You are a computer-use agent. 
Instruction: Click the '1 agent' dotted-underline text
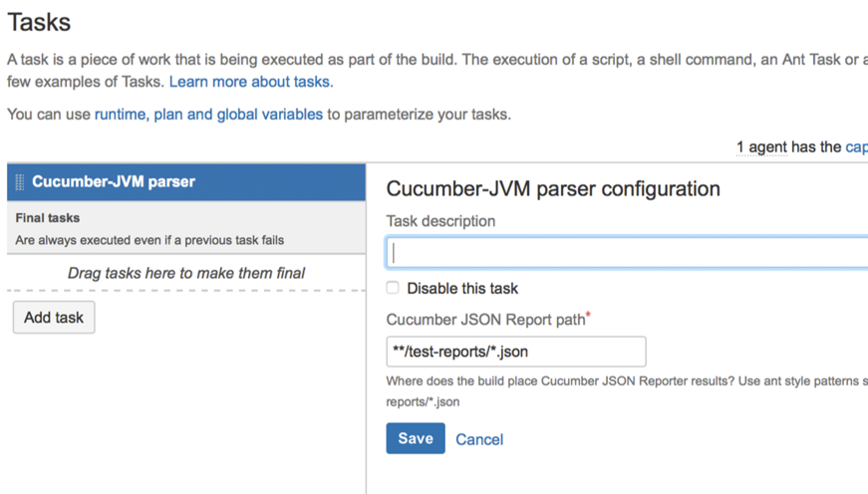[x=761, y=147]
